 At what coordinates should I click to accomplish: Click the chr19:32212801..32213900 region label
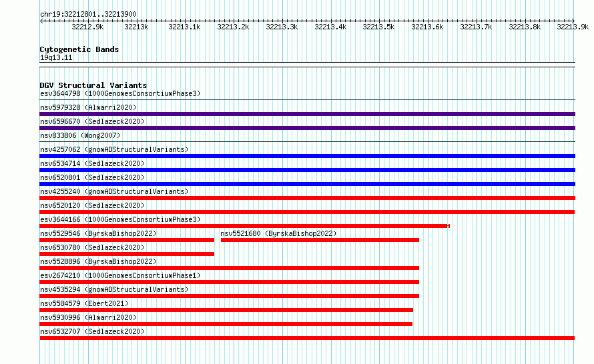coord(88,15)
